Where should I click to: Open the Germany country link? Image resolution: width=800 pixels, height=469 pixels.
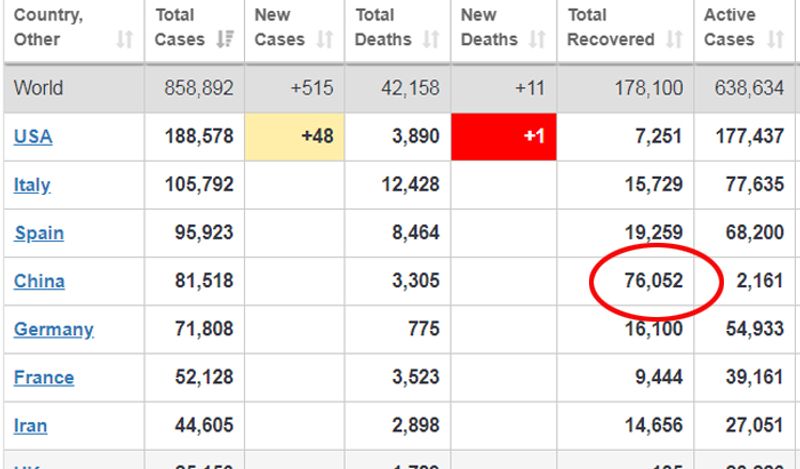[x=54, y=330]
